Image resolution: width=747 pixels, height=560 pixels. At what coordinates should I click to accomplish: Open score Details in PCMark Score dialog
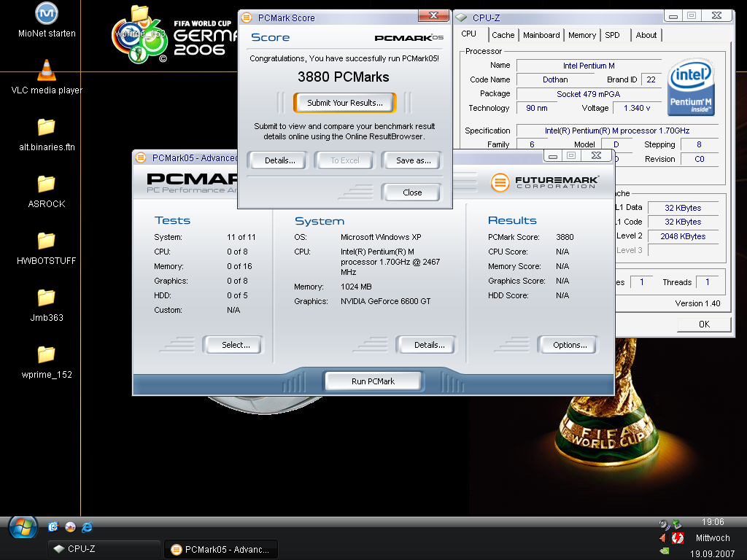coord(279,160)
